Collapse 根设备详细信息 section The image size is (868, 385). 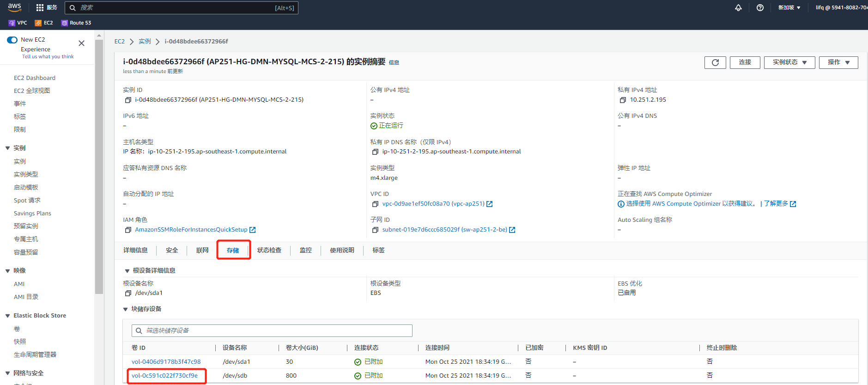(127, 271)
